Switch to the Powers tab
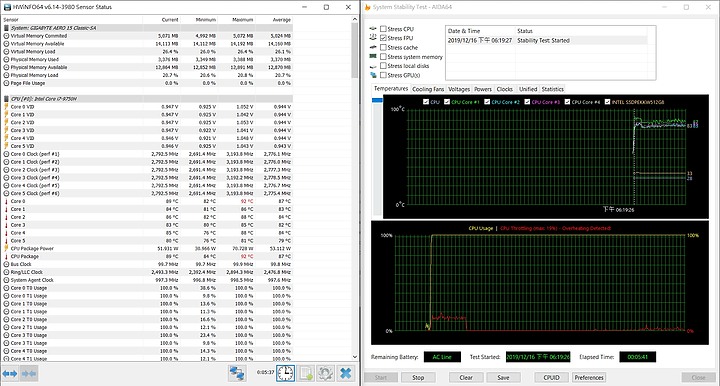The width and height of the screenshot is (720, 386). [483, 89]
